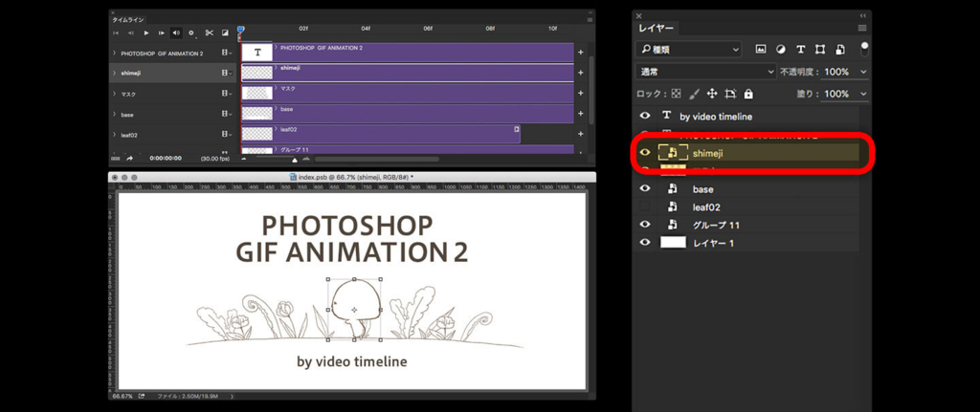
Task: Add media to shimeji track
Action: pyautogui.click(x=580, y=73)
